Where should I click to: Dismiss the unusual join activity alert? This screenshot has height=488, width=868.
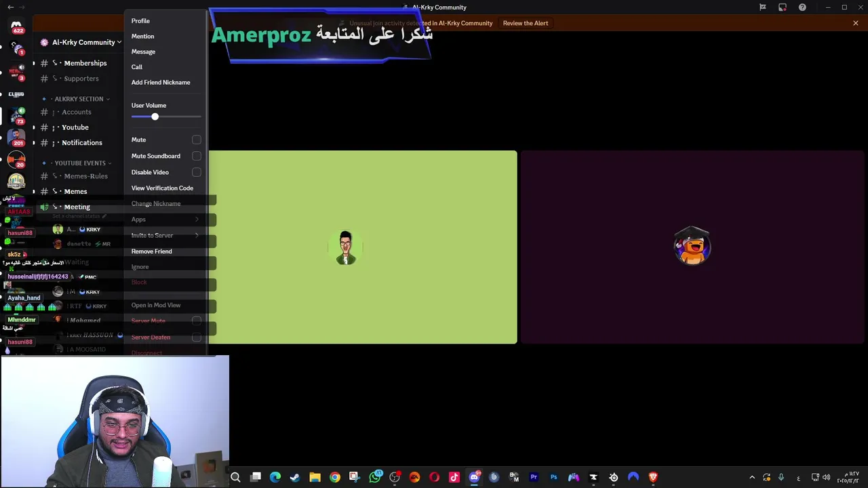856,23
